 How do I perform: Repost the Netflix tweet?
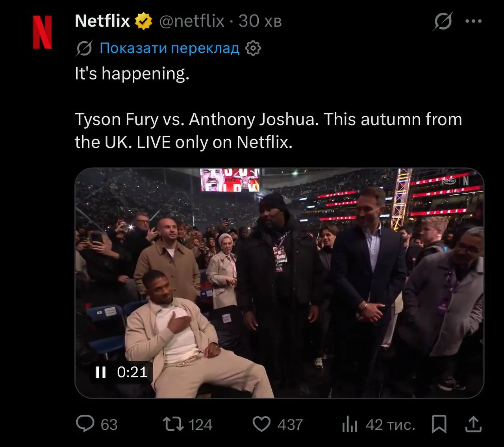coord(173,424)
